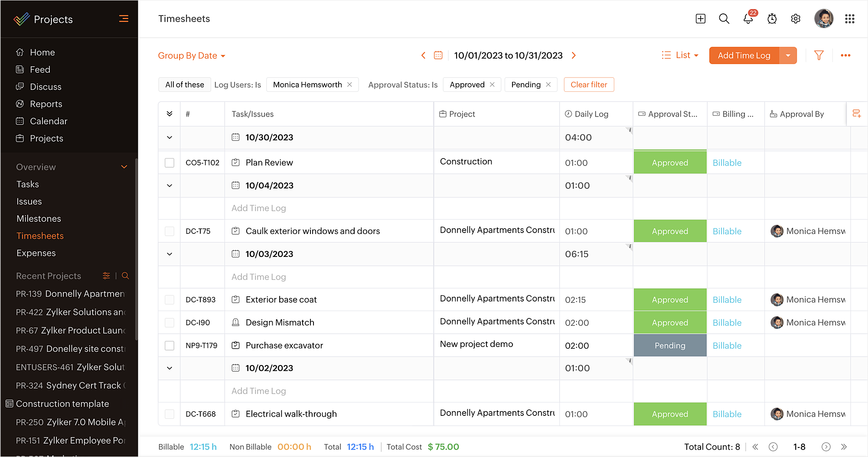Click the quick add plus icon
This screenshot has width=868, height=457.
(700, 19)
